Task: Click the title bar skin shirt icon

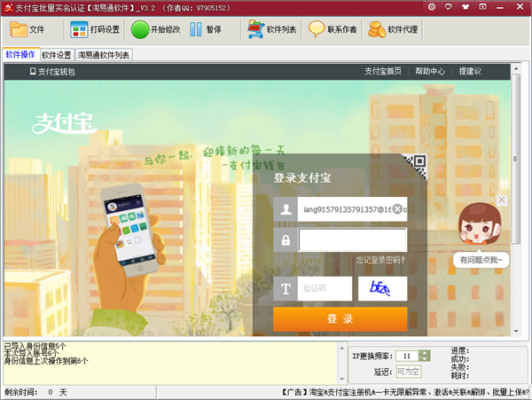Action: pyautogui.click(x=465, y=6)
